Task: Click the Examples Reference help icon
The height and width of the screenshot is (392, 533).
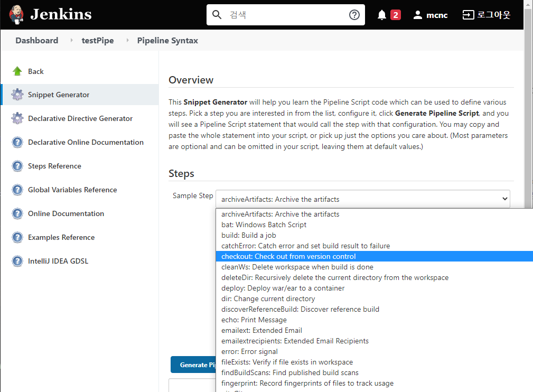Action: [x=17, y=237]
